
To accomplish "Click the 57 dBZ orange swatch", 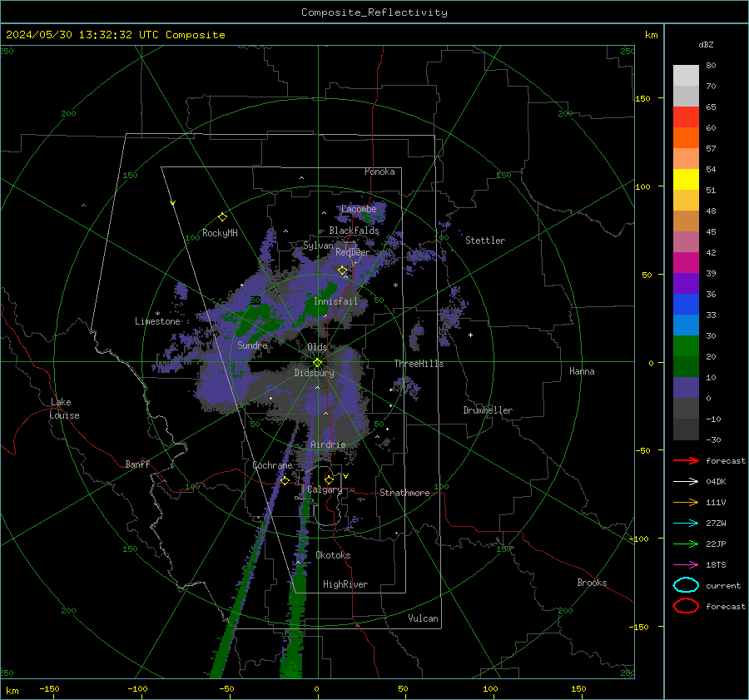I will click(x=686, y=138).
